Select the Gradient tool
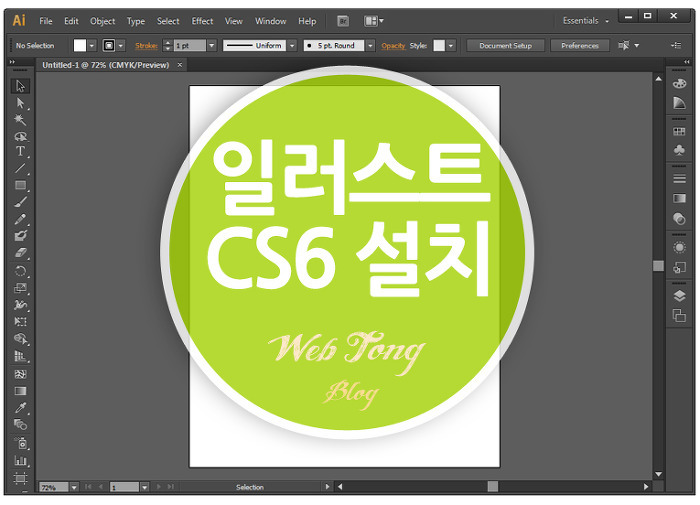The width and height of the screenshot is (700, 505). coord(20,391)
